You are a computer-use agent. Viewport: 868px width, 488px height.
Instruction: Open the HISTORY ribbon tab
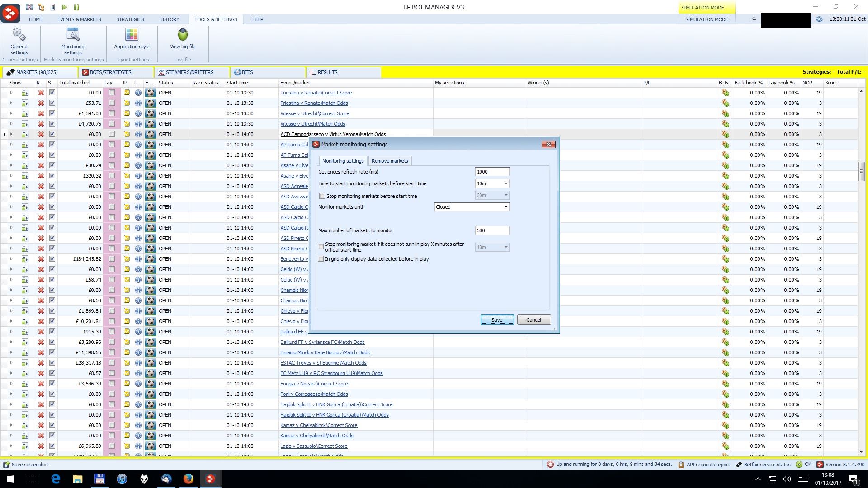[169, 19]
